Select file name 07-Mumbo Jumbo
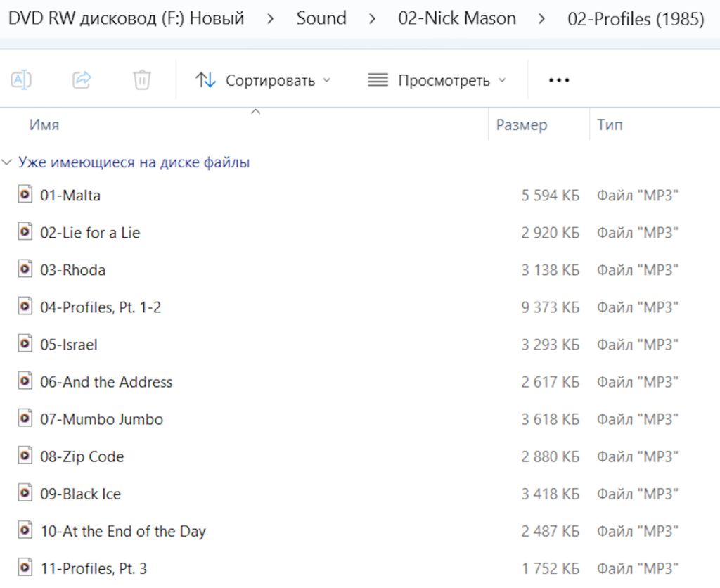 pyautogui.click(x=101, y=419)
